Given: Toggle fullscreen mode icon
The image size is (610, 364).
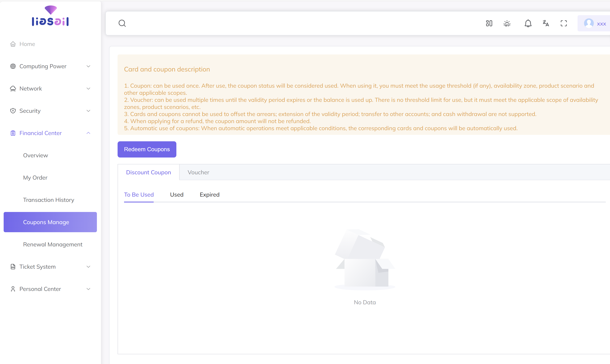Looking at the screenshot, I should coord(564,23).
